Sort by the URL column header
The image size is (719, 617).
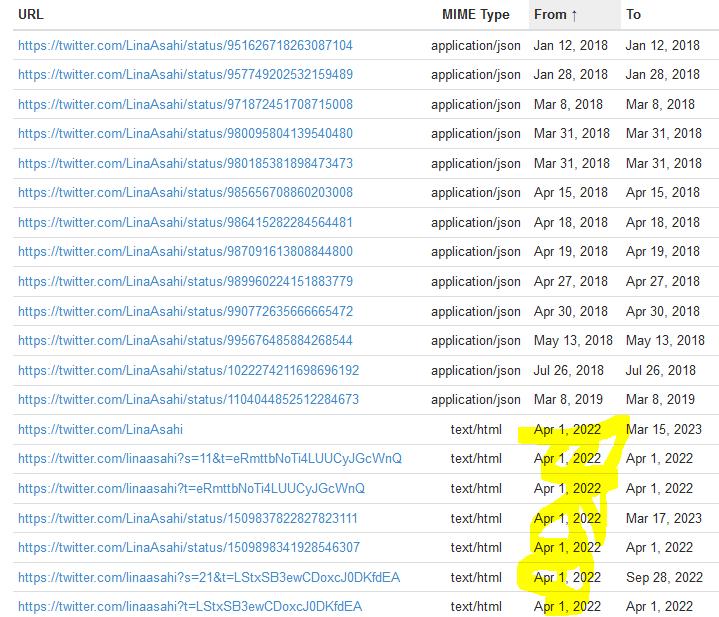click(31, 15)
